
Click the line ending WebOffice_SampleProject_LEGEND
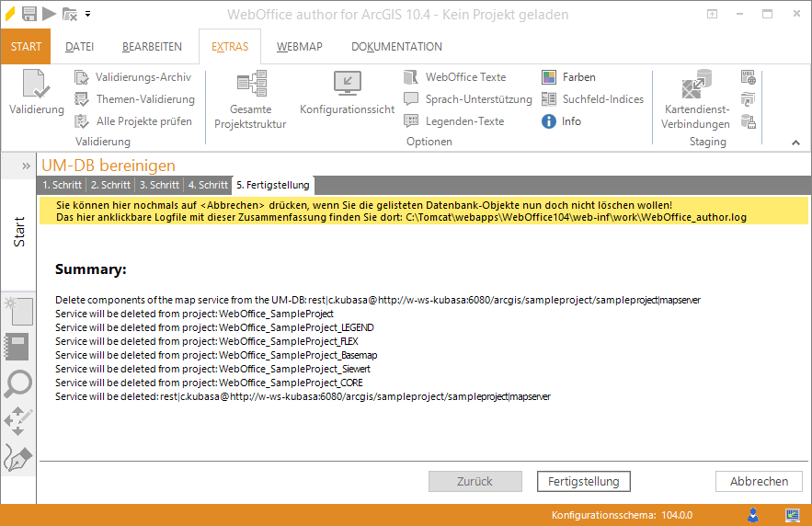point(214,327)
